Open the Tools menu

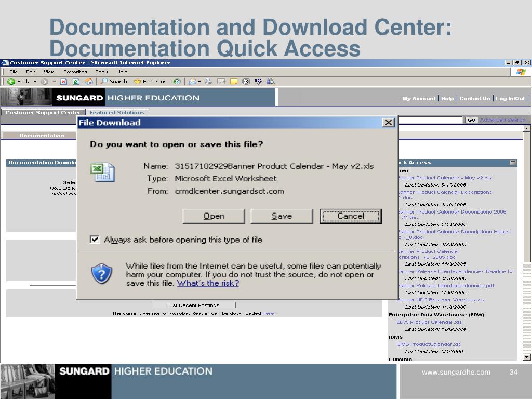click(101, 72)
